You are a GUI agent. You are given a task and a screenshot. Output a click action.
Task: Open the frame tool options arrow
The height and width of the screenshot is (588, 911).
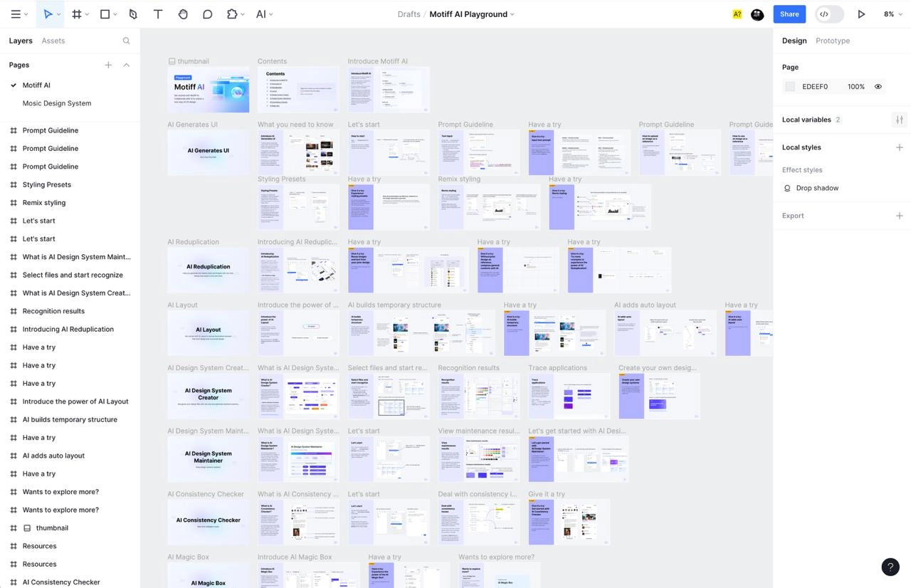click(x=88, y=14)
